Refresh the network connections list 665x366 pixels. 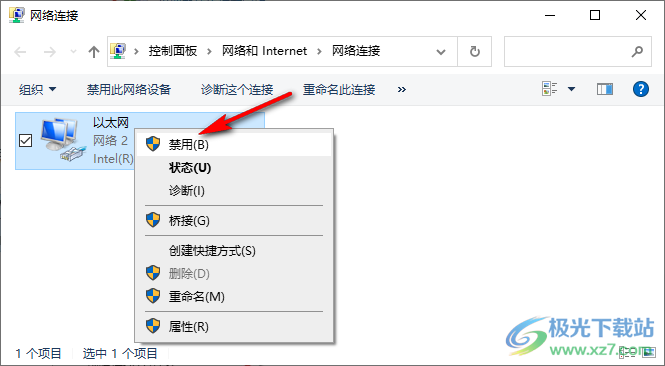pos(475,52)
